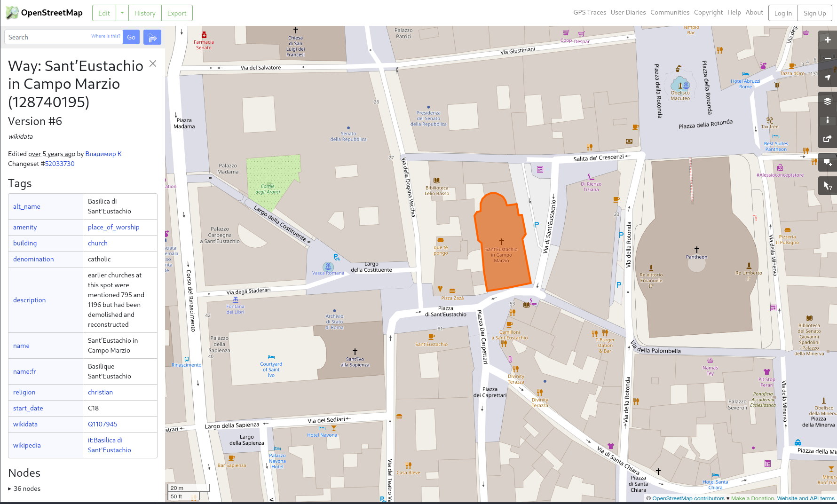Close the Sant'Eustachio way sidebar

point(153,63)
